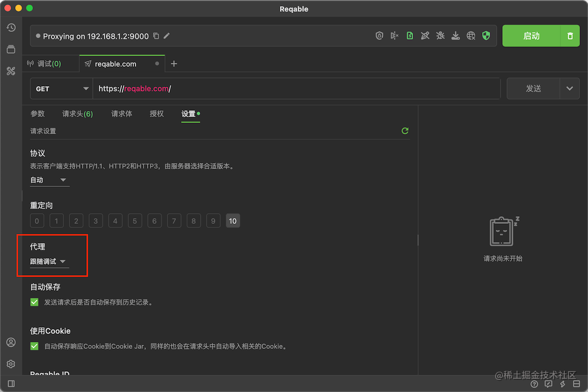The height and width of the screenshot is (392, 588).
Task: Open the account profile icon in sidebar
Action: [11, 342]
